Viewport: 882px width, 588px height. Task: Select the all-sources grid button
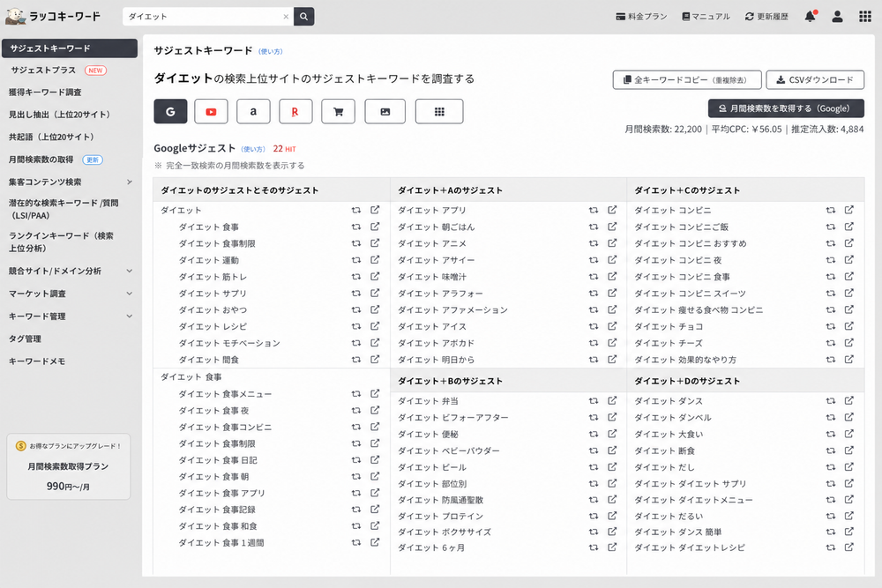point(439,111)
